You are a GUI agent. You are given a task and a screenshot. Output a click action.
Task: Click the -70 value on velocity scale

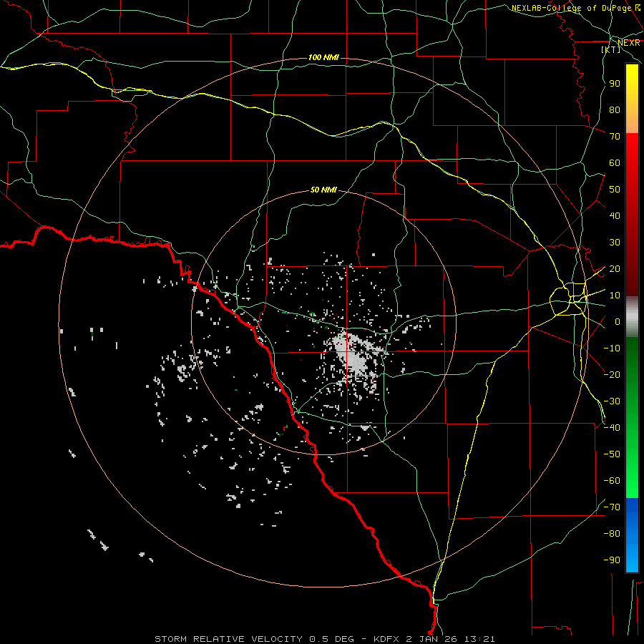coord(612,507)
